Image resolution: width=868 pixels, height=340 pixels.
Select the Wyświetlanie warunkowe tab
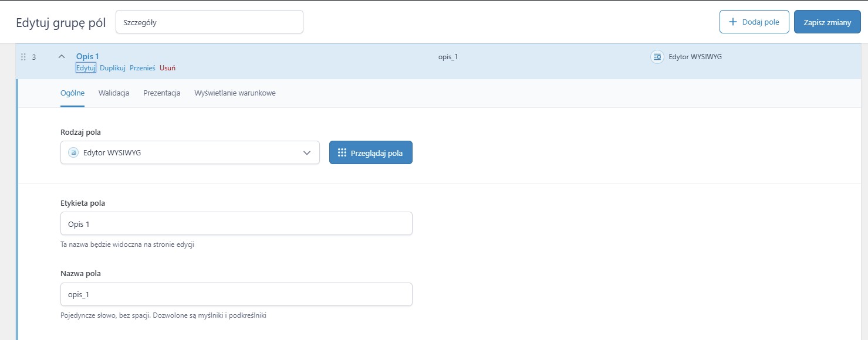click(x=235, y=93)
